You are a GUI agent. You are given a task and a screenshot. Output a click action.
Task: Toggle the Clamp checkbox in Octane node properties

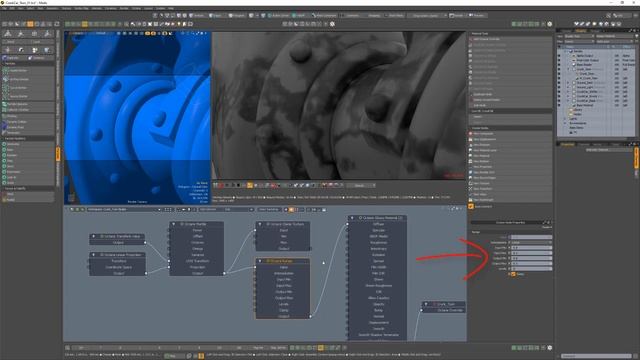click(x=513, y=274)
